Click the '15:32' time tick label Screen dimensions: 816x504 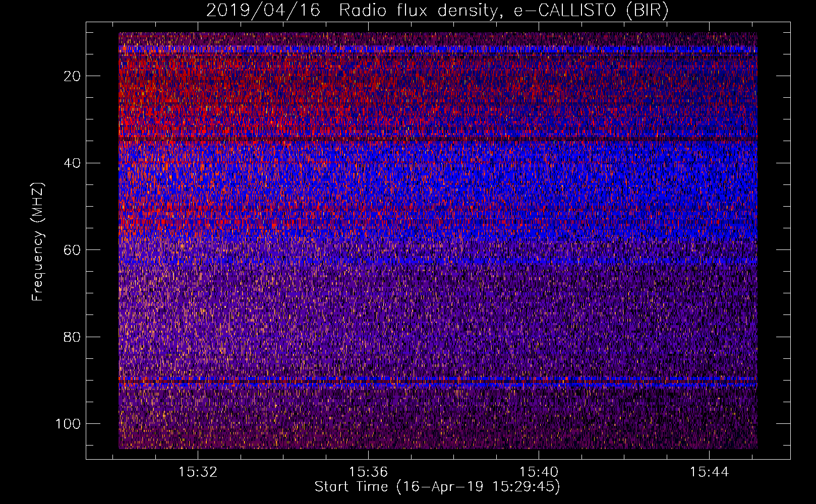198,472
